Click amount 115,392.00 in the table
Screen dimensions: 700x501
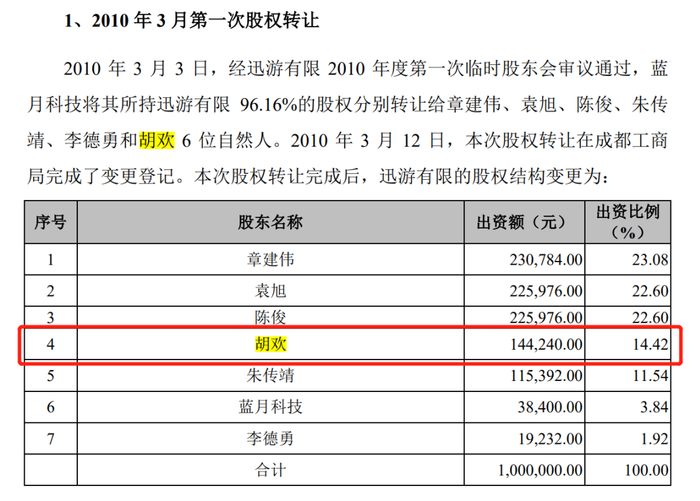(546, 376)
